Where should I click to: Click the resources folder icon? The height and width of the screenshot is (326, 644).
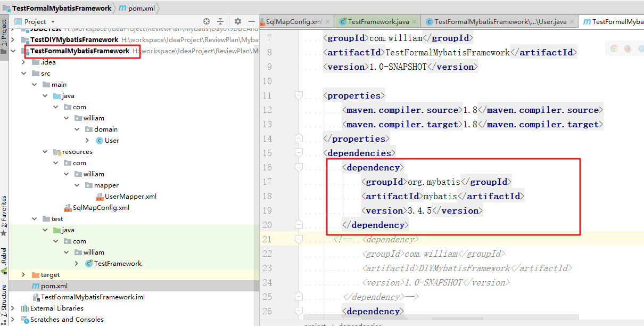[57, 152]
